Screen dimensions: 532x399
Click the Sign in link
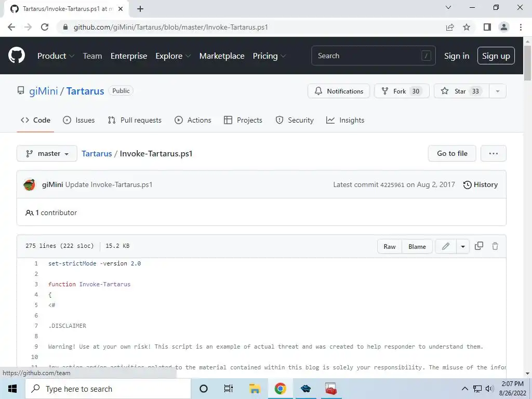[x=457, y=56]
